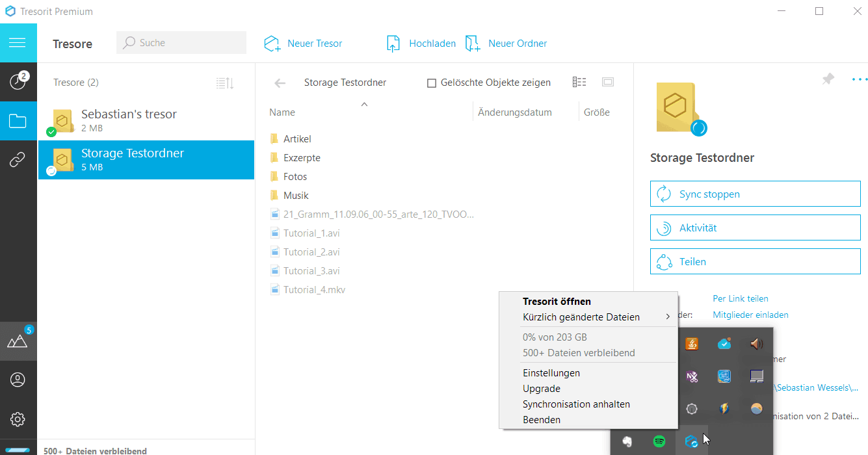
Task: Choose Upgrade in tray menu
Action: 588,389
